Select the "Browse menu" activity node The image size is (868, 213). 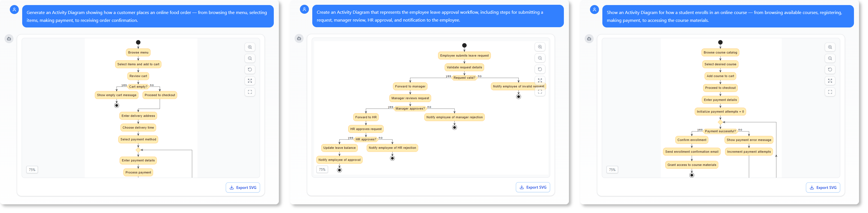pos(138,52)
